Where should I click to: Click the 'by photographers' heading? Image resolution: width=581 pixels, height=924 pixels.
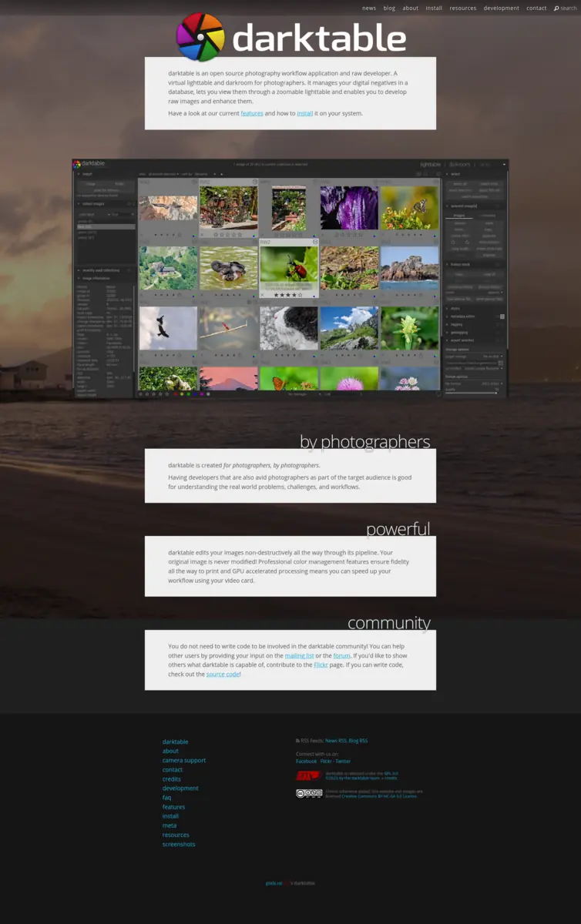pyautogui.click(x=365, y=441)
